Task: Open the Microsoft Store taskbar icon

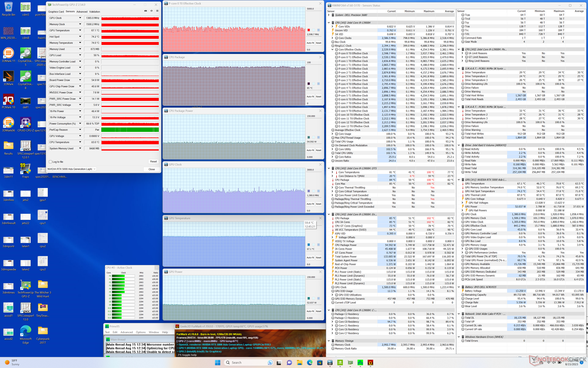Action: pos(320,362)
